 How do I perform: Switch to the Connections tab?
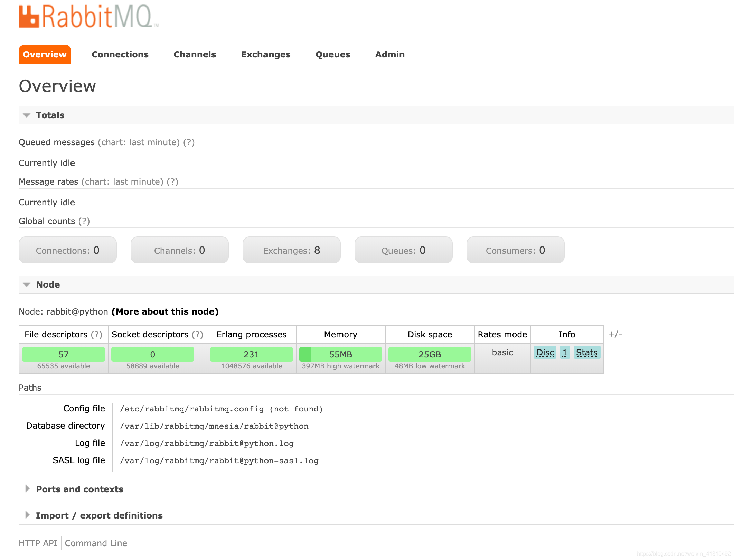point(120,55)
